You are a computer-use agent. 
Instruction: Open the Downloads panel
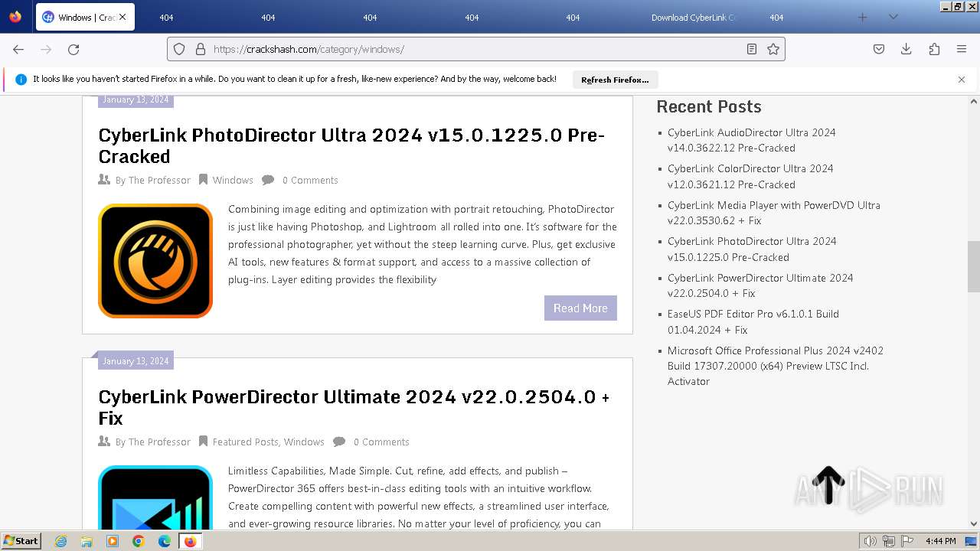tap(906, 49)
